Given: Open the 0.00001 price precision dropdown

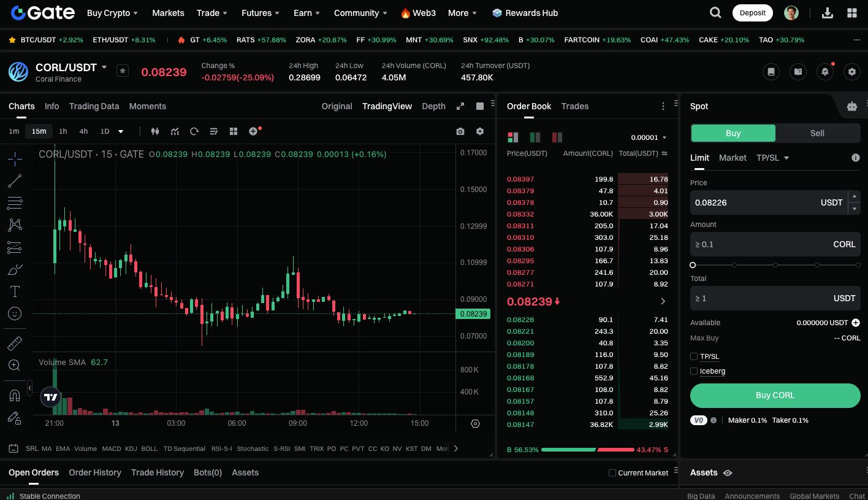Looking at the screenshot, I should click(649, 137).
